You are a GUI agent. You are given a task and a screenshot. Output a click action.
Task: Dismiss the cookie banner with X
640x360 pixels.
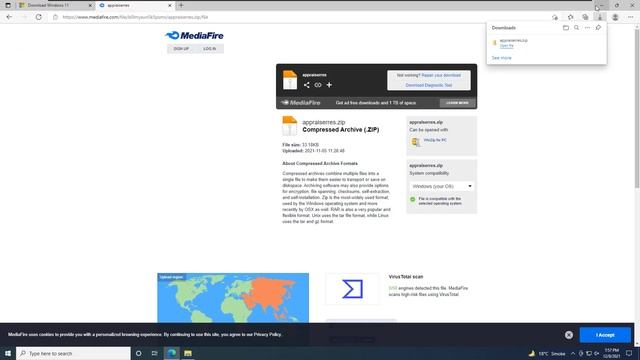[x=569, y=335]
